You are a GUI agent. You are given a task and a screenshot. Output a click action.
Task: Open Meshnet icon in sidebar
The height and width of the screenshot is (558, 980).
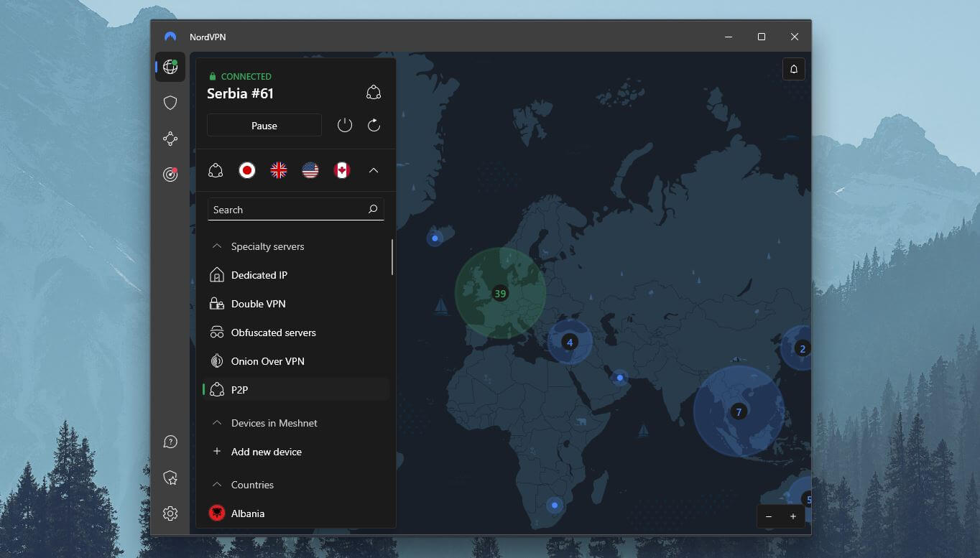(170, 139)
